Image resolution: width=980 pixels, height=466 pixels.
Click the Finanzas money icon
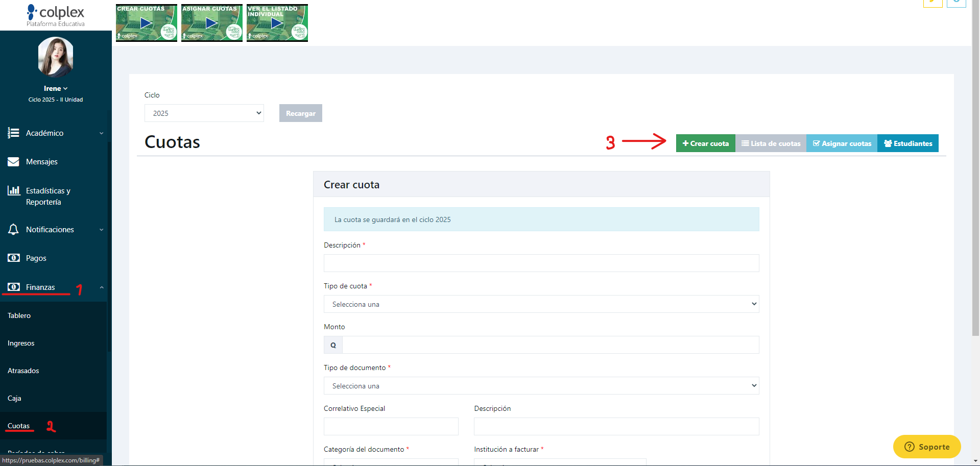[13, 287]
